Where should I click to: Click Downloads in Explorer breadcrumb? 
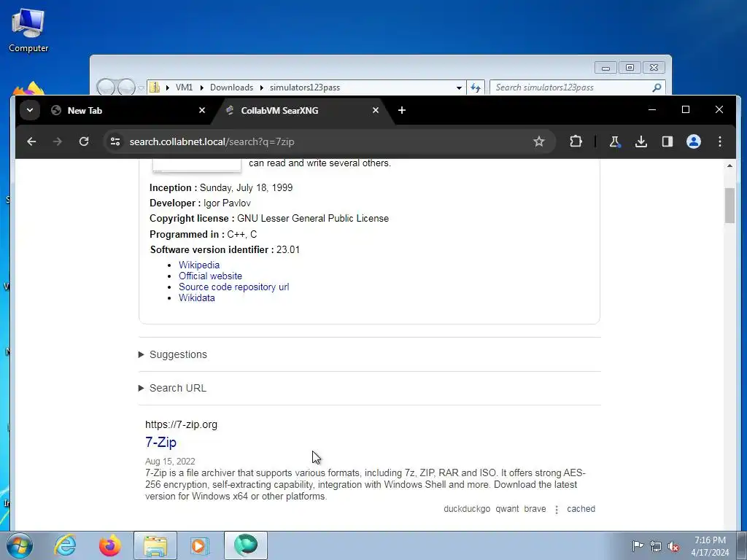[x=231, y=87]
